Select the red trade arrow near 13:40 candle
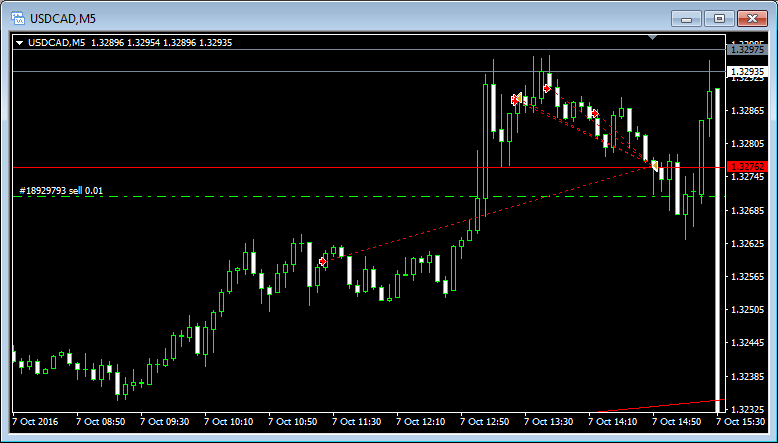This screenshot has height=443, width=778. point(546,89)
